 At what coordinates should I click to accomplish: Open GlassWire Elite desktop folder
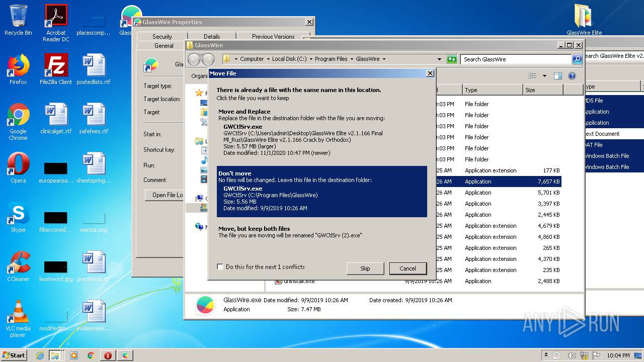click(584, 20)
